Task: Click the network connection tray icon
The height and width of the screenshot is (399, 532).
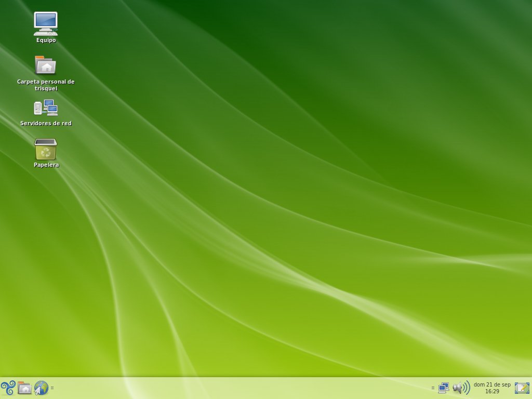Action: (443, 388)
